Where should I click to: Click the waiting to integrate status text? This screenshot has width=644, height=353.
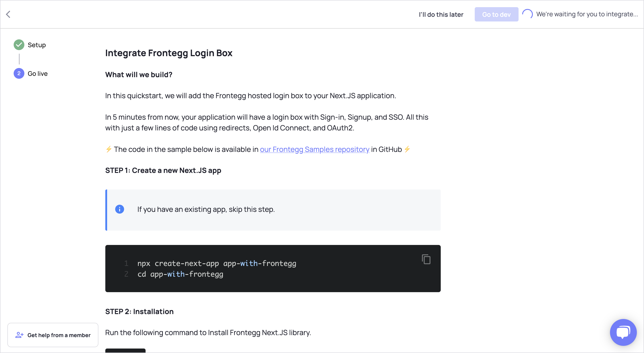click(x=587, y=14)
